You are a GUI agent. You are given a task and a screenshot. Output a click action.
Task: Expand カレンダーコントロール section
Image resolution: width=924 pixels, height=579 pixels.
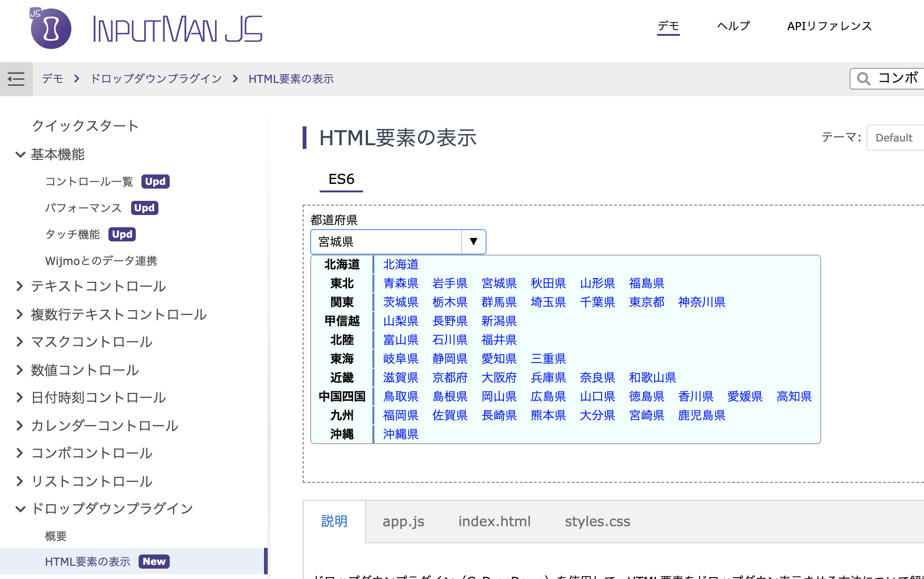(x=20, y=425)
